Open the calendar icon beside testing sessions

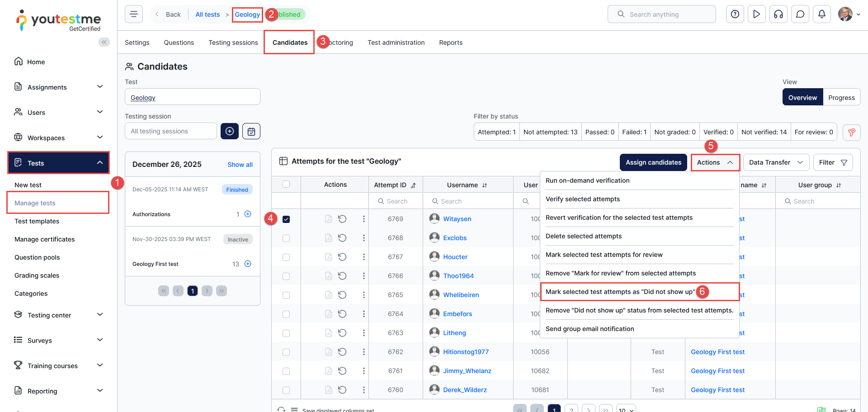point(251,131)
